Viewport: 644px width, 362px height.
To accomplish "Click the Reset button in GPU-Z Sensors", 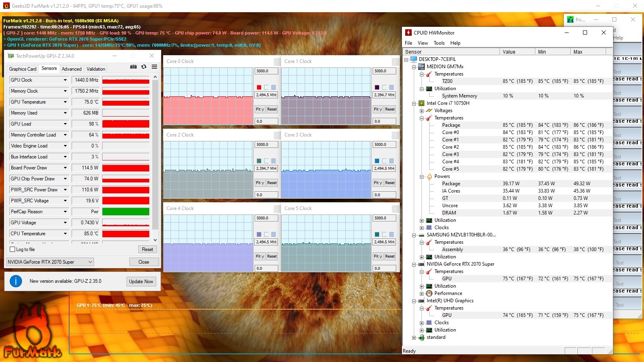I will [x=147, y=249].
